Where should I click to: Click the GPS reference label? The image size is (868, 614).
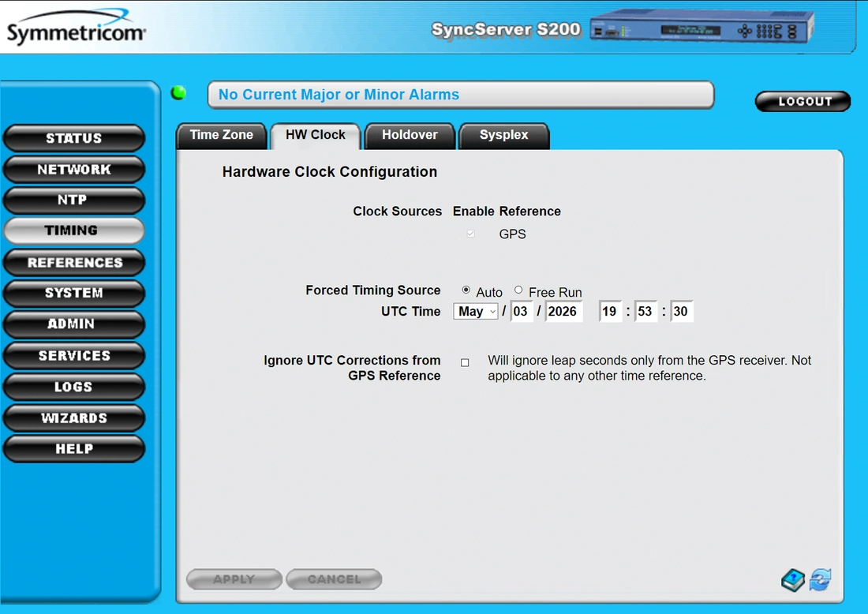point(513,234)
